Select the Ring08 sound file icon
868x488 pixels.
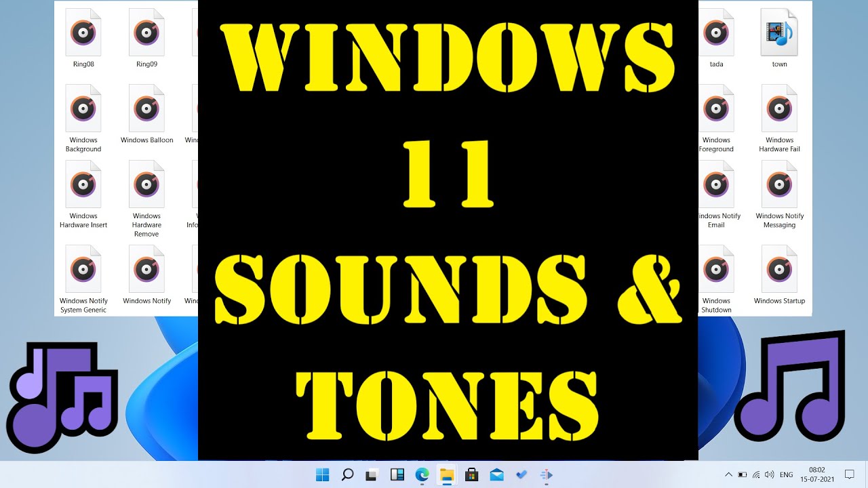[x=83, y=33]
